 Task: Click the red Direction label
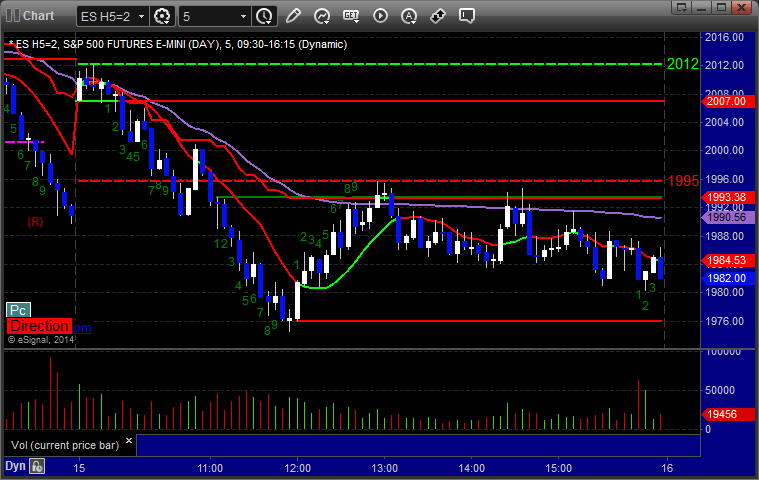(x=39, y=326)
